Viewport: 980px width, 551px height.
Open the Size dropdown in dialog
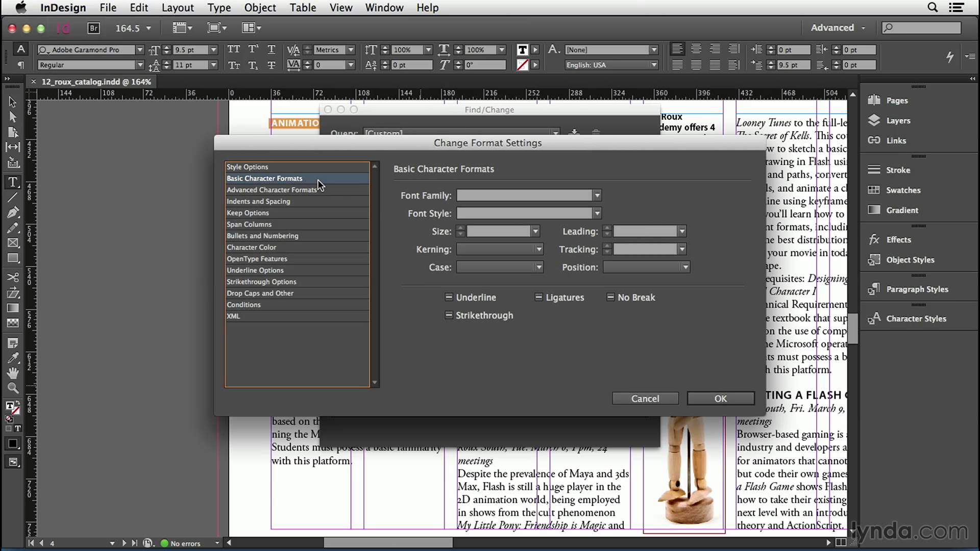click(x=535, y=231)
